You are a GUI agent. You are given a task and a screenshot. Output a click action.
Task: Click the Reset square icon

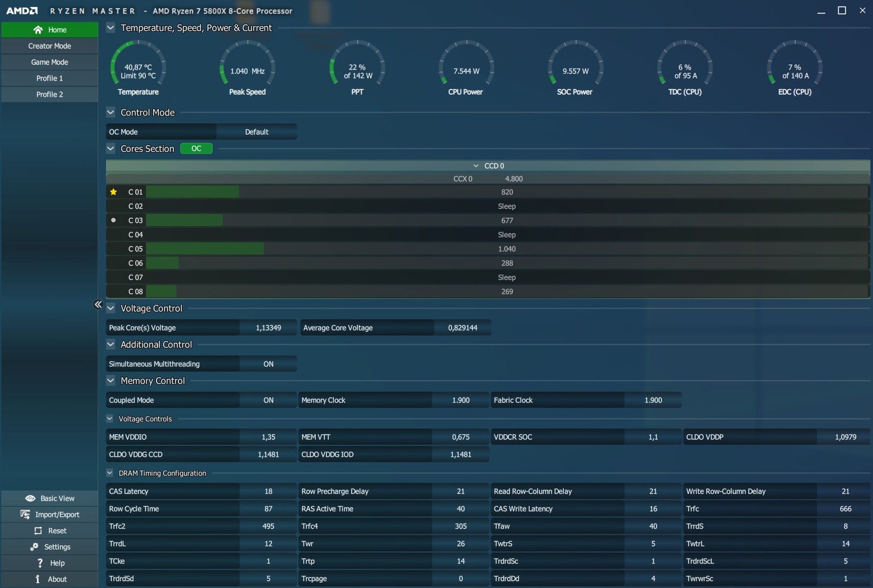pyautogui.click(x=38, y=531)
